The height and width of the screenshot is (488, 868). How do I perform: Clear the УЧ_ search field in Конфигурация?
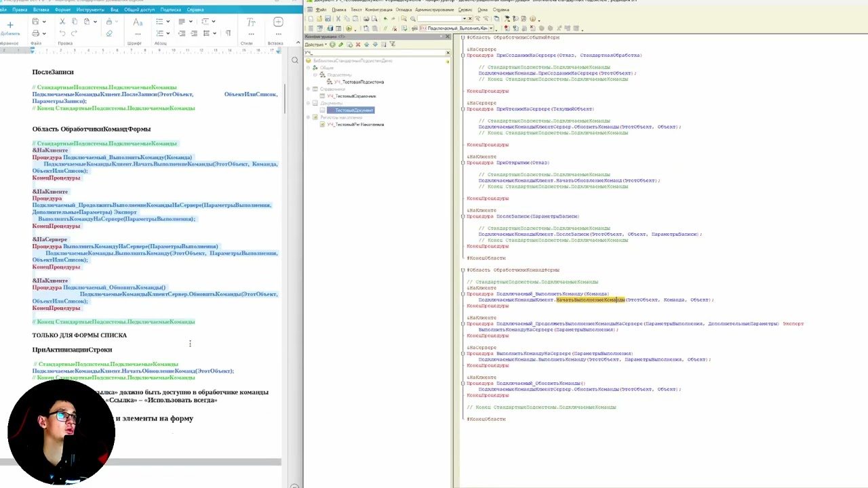(448, 52)
